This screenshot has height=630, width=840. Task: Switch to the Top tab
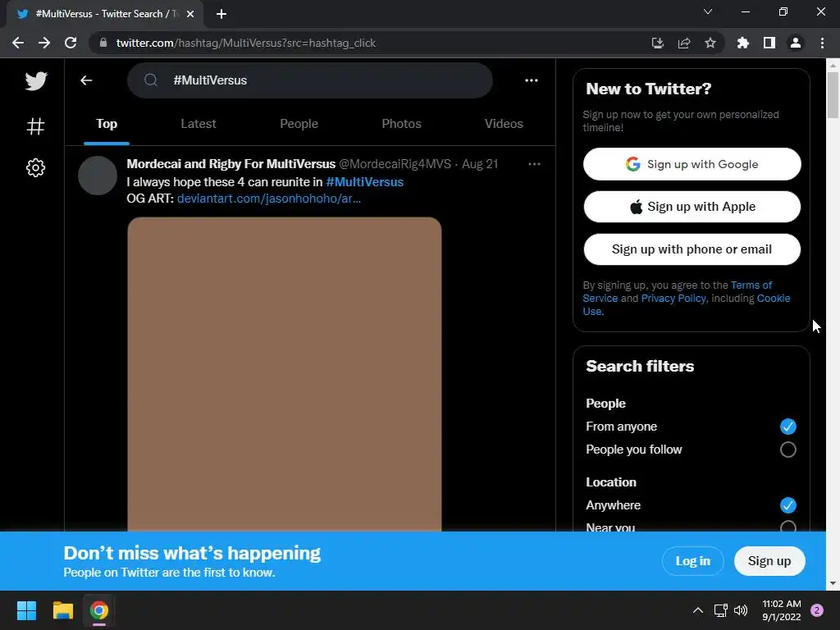107,124
